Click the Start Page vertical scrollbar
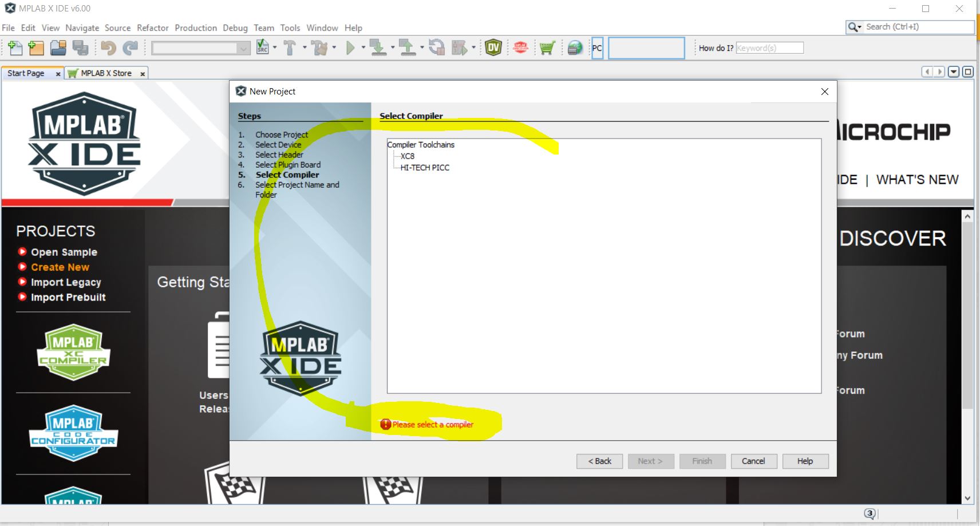Image resolution: width=980 pixels, height=526 pixels. tap(967, 315)
